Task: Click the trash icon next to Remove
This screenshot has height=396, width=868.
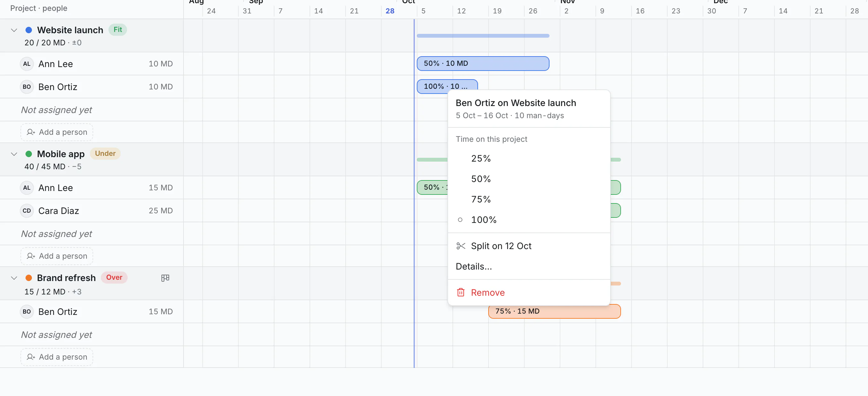Action: coord(460,293)
